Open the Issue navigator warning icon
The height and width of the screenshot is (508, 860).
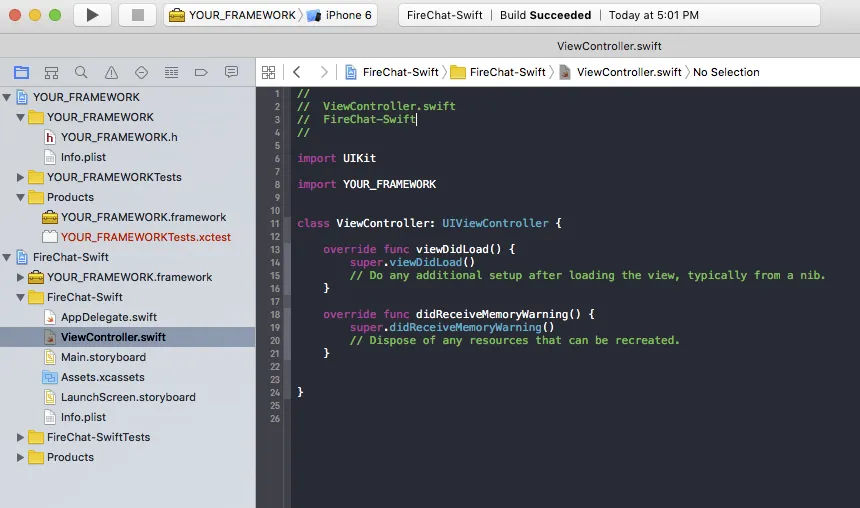[x=111, y=72]
